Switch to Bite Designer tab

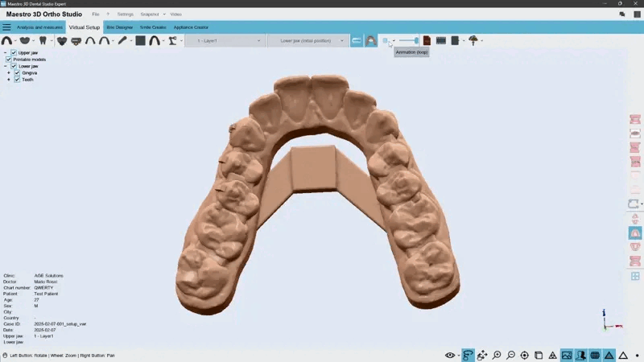119,27
